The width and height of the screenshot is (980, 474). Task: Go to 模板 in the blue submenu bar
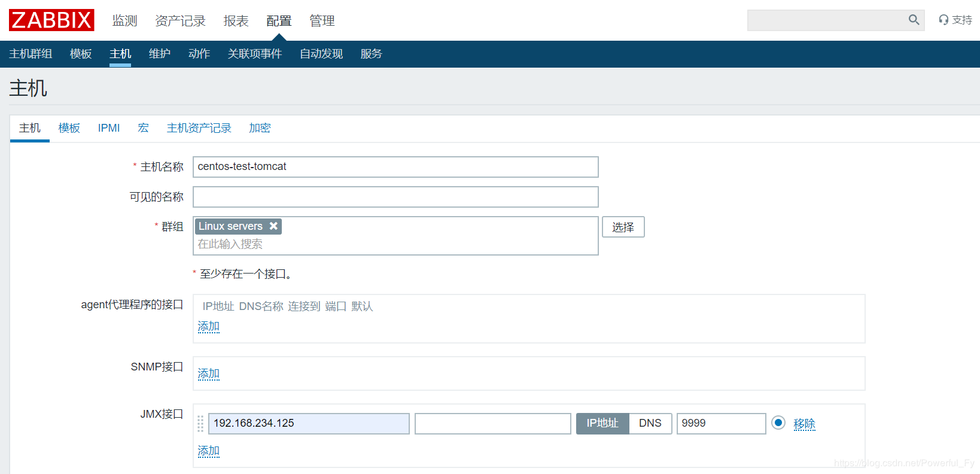click(81, 54)
